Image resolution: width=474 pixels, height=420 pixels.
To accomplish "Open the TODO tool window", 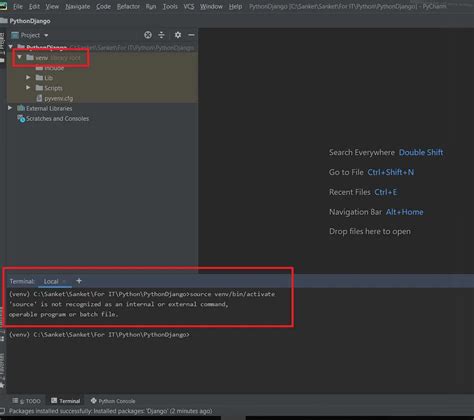I will [x=26, y=401].
